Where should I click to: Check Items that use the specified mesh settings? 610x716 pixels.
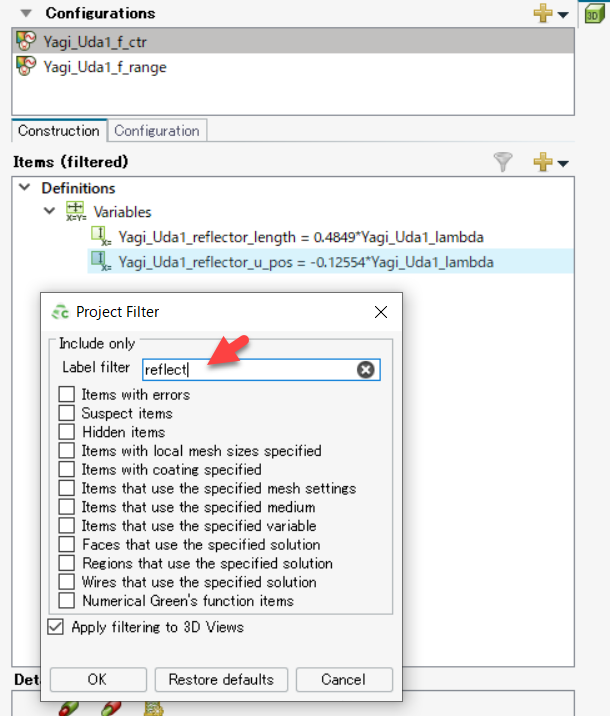67,488
